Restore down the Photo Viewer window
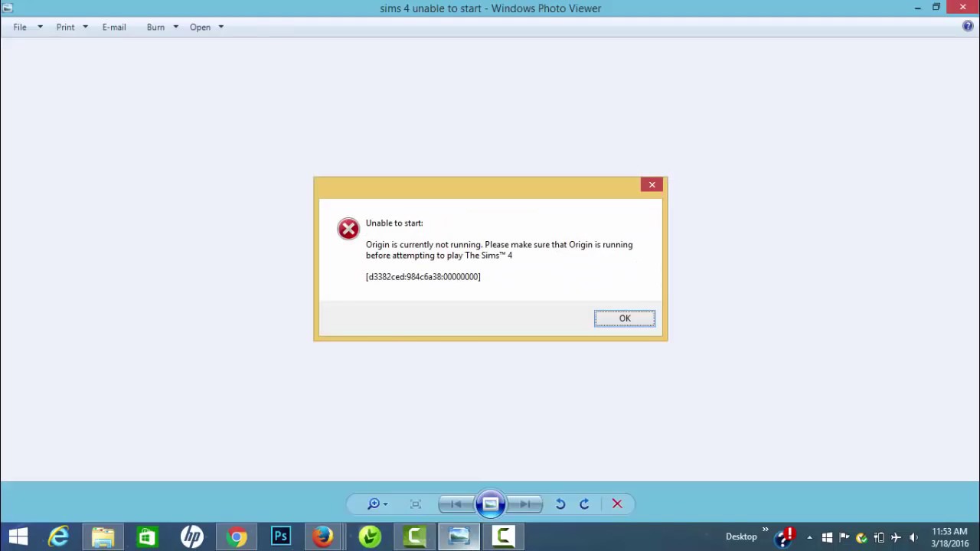The width and height of the screenshot is (980, 551). coord(936,8)
